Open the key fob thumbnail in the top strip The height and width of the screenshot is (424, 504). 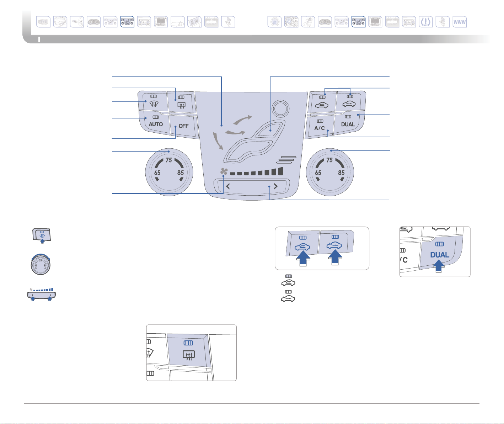pos(43,22)
